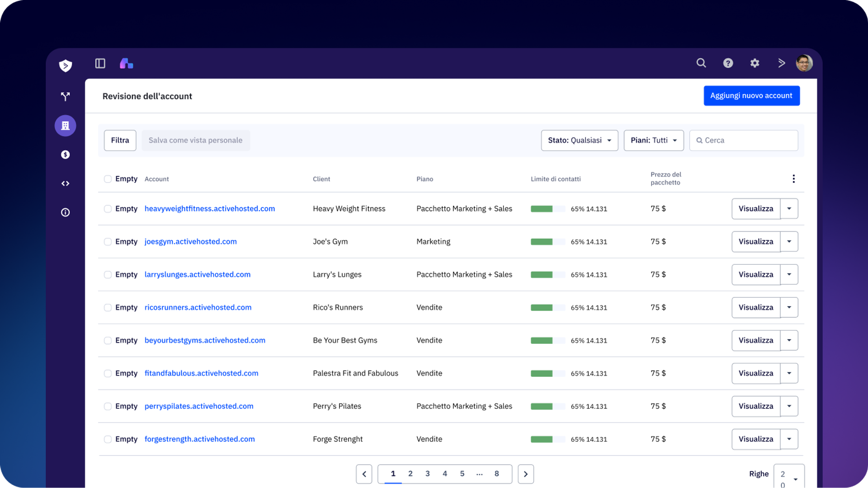Open the code brackets icon in sidebar
Image resolution: width=868 pixels, height=488 pixels.
click(66, 183)
